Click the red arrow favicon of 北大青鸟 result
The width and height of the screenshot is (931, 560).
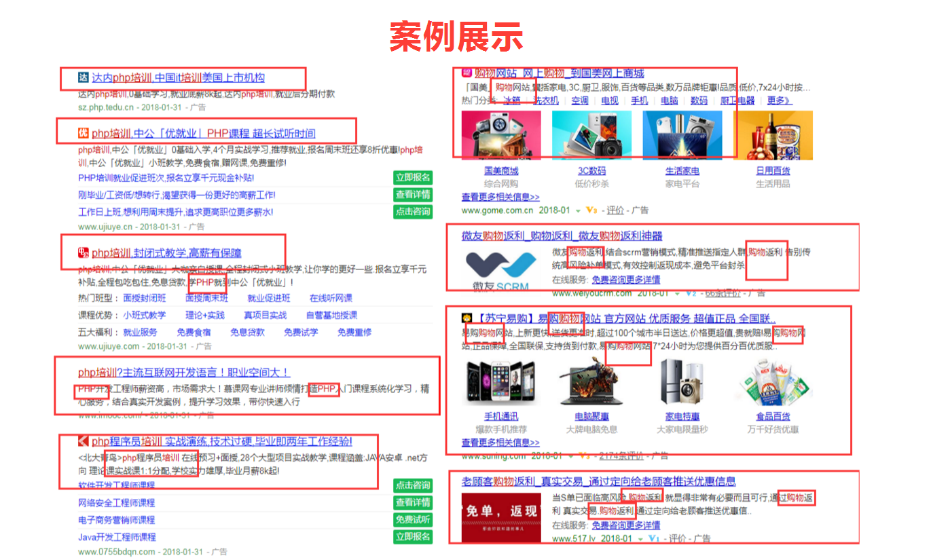coord(84,442)
